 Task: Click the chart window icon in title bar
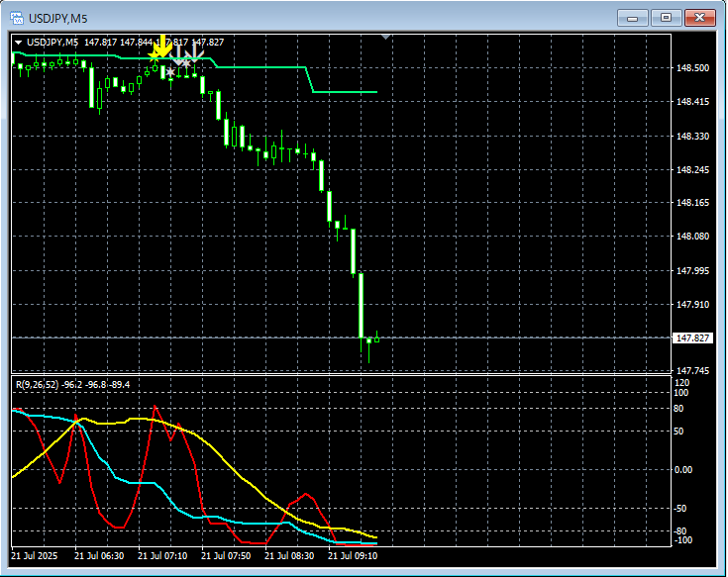tap(16, 17)
